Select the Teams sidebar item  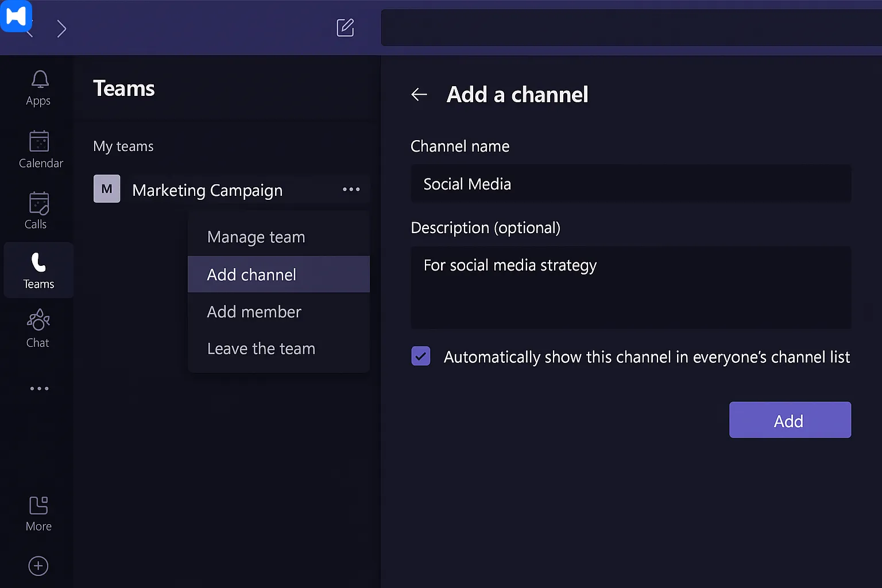coord(38,270)
